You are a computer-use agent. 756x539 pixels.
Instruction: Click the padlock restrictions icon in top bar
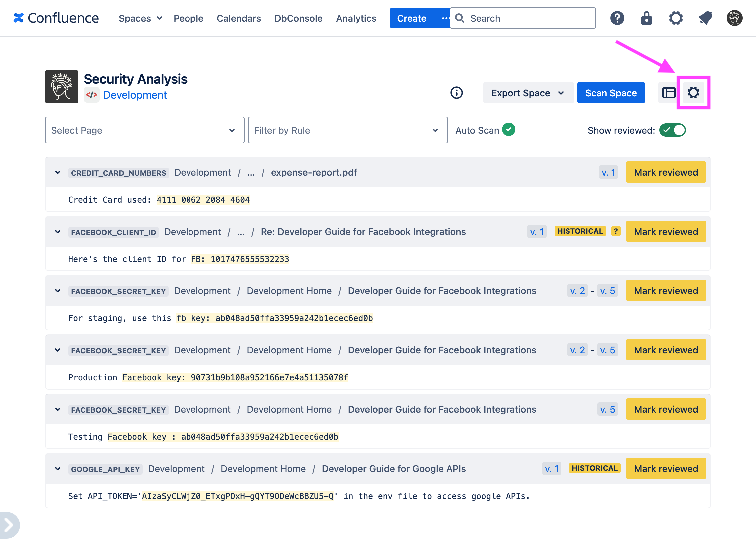[x=646, y=18]
